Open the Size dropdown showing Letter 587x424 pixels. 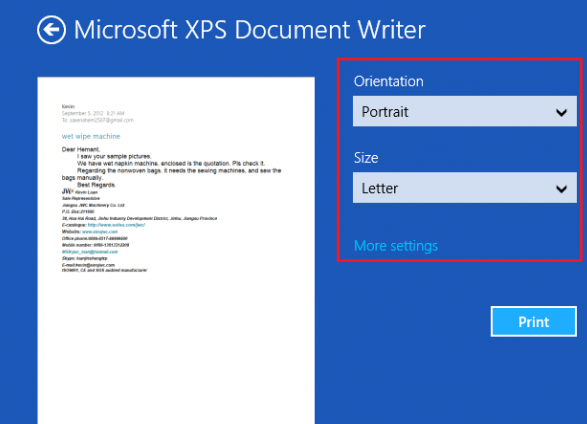465,187
